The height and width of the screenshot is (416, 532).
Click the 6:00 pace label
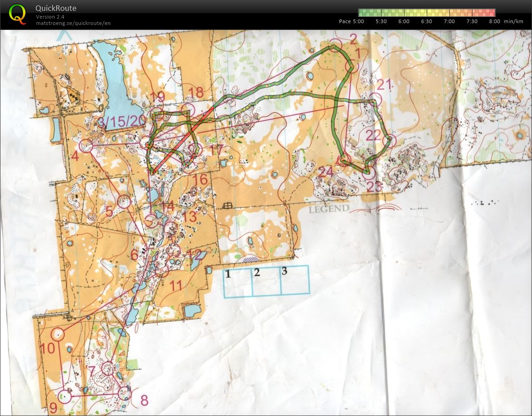pyautogui.click(x=403, y=21)
